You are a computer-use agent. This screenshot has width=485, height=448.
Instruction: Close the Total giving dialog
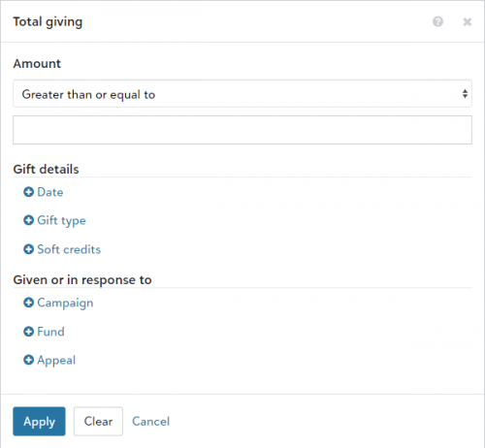point(467,21)
